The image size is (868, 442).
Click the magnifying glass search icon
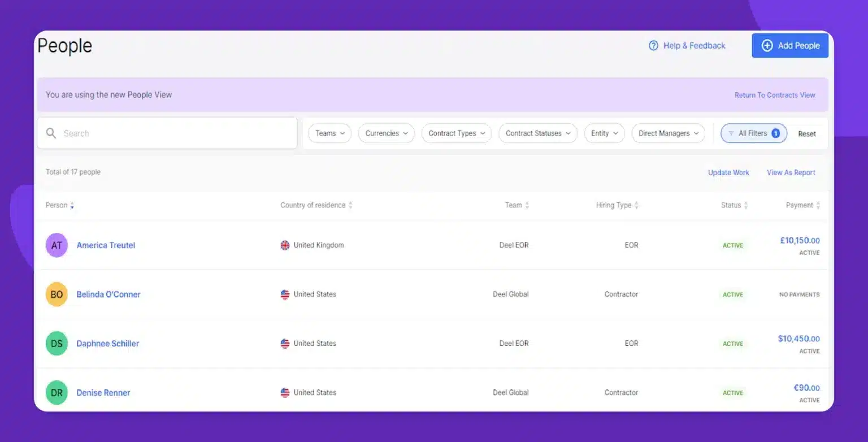[x=51, y=133]
